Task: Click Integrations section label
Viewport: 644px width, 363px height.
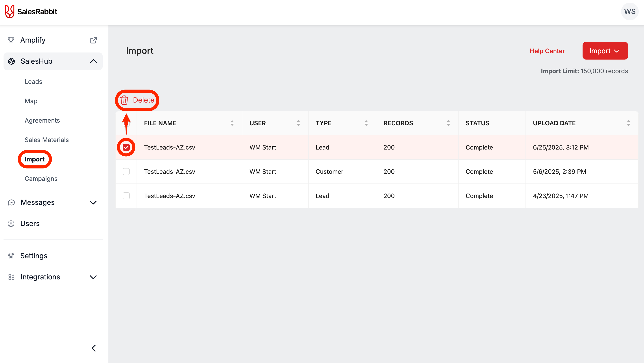Action: coord(41,277)
